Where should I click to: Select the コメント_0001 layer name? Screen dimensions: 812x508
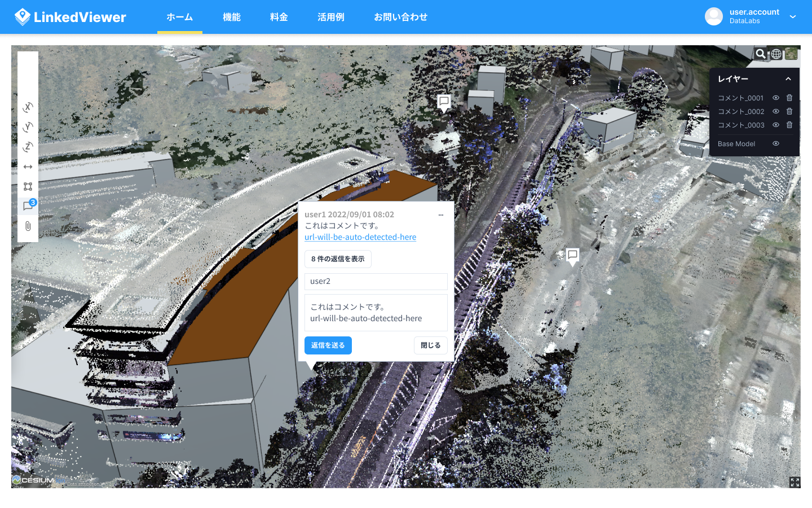(740, 98)
